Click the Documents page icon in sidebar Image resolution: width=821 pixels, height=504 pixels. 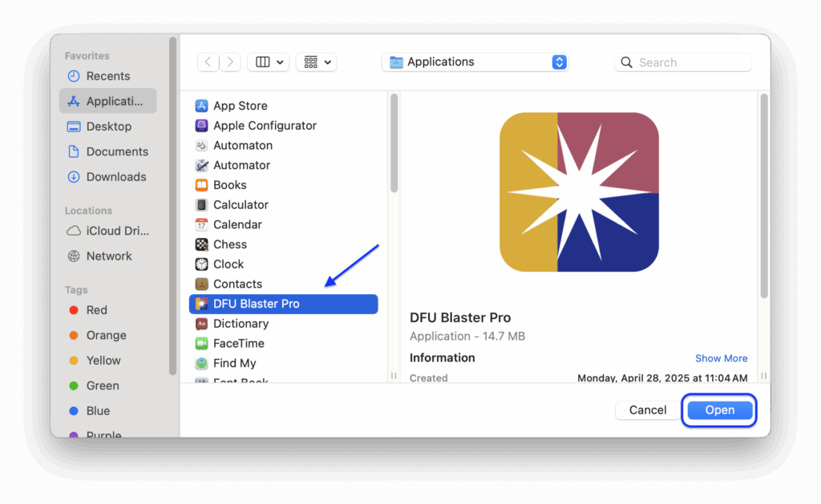[x=74, y=151]
